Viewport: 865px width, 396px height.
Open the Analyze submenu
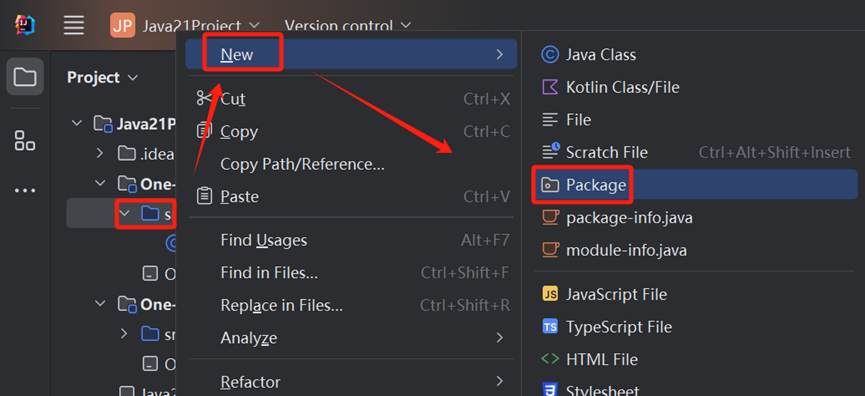(351, 338)
